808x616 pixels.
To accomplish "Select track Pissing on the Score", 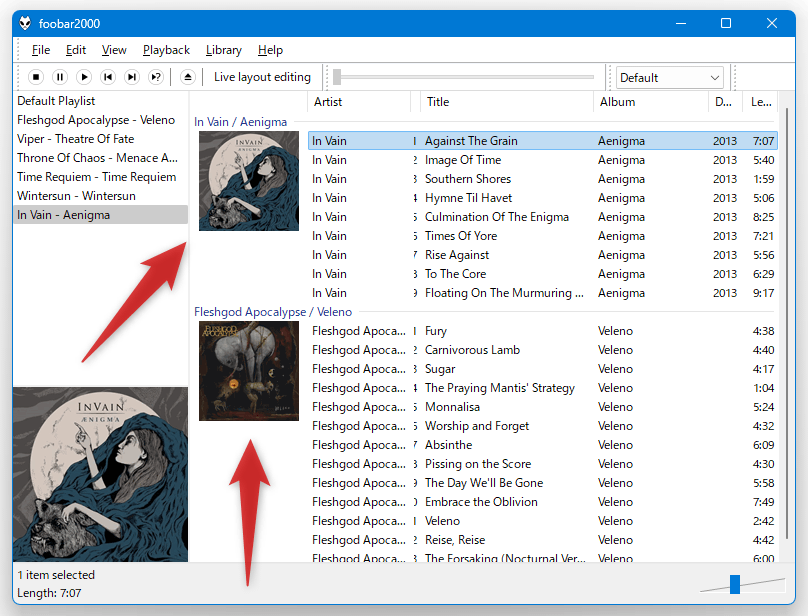I will (x=543, y=464).
